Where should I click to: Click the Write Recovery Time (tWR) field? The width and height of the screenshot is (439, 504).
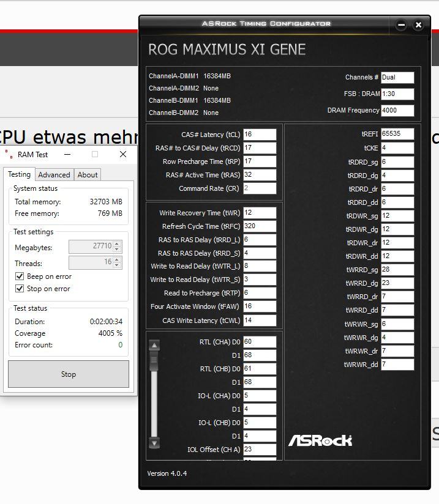point(260,213)
